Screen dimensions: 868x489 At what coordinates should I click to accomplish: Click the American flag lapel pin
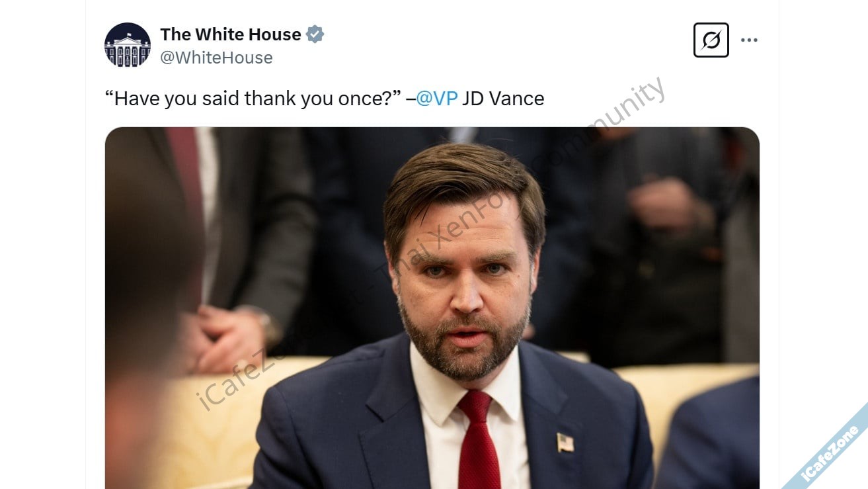(x=565, y=442)
